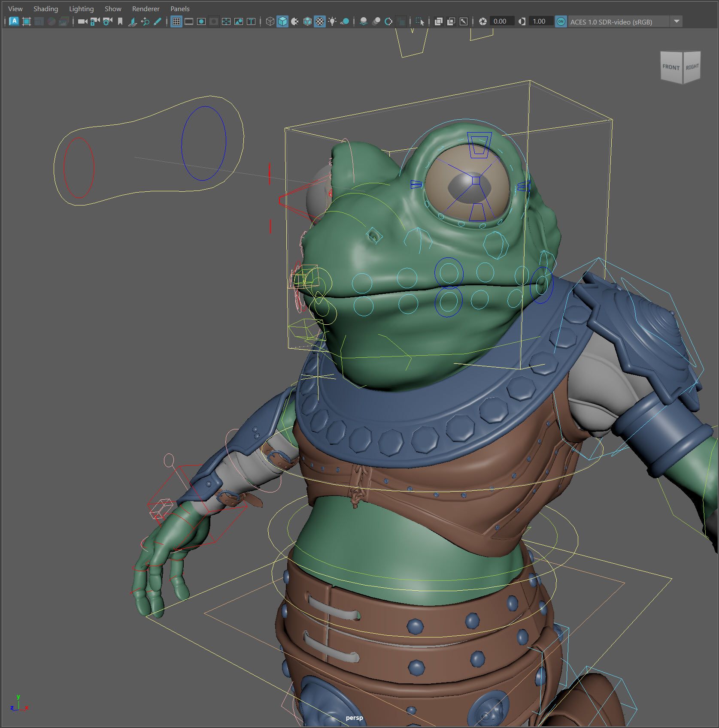Click the Exposure aperture icon
The image size is (719, 728).
click(482, 21)
